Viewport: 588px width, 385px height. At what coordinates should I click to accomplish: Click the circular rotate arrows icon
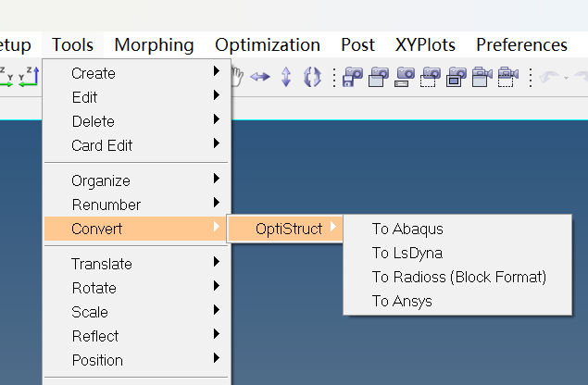pos(312,77)
